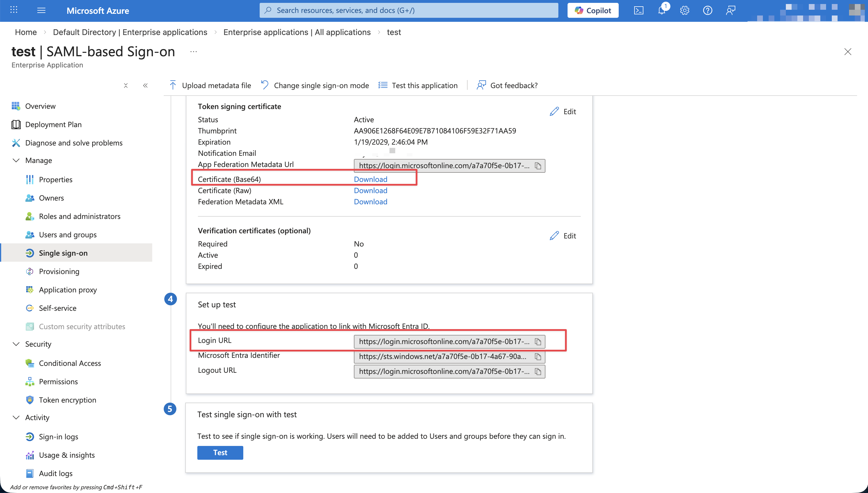The image size is (868, 493).
Task: Expand the Security section
Action: [16, 344]
